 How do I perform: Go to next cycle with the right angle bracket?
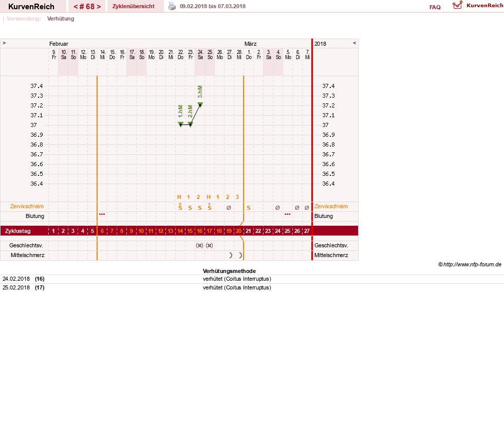[x=99, y=7]
